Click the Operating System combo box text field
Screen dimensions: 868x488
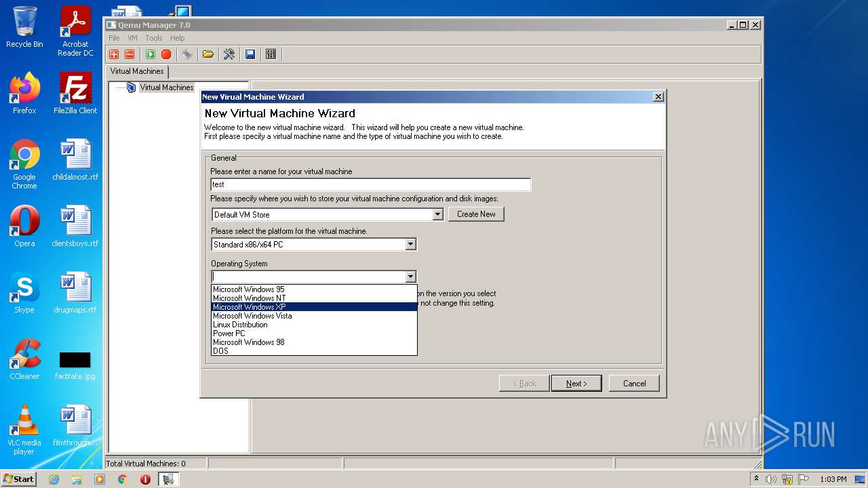click(309, 277)
